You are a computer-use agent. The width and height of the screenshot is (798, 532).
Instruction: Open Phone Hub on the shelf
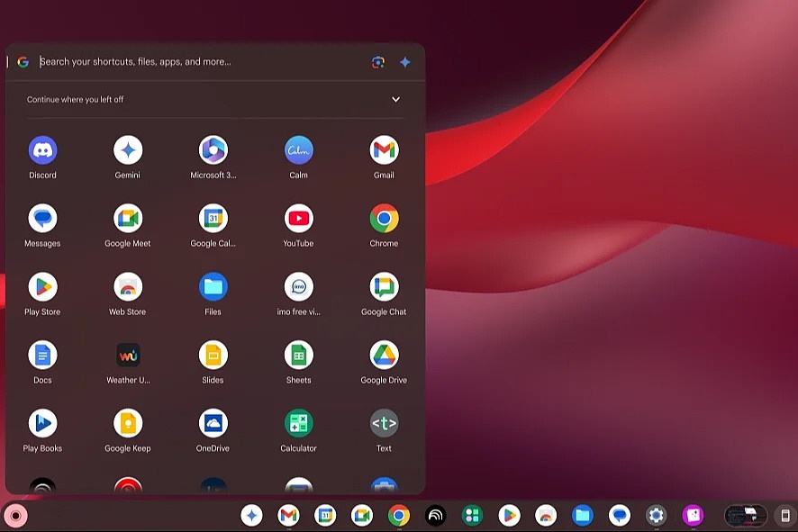pos(785,516)
